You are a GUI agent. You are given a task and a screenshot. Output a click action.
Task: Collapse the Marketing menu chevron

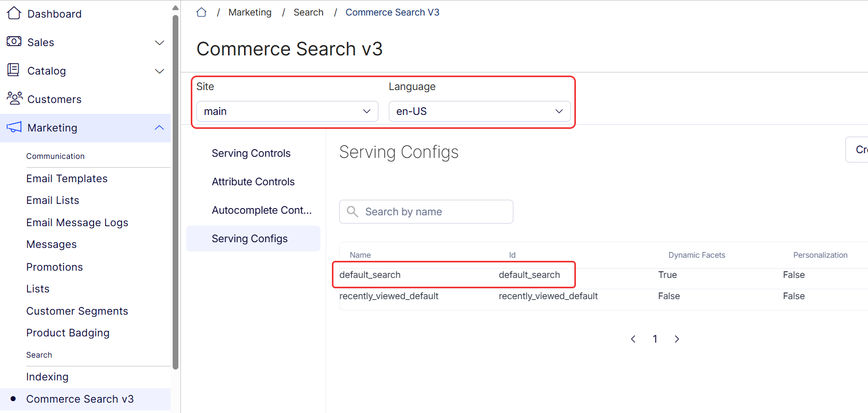point(160,128)
